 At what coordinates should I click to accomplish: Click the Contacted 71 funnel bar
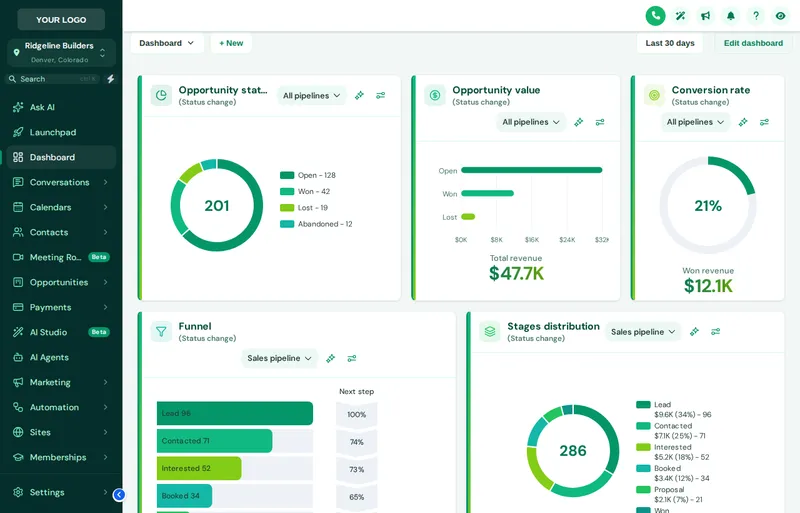(214, 441)
